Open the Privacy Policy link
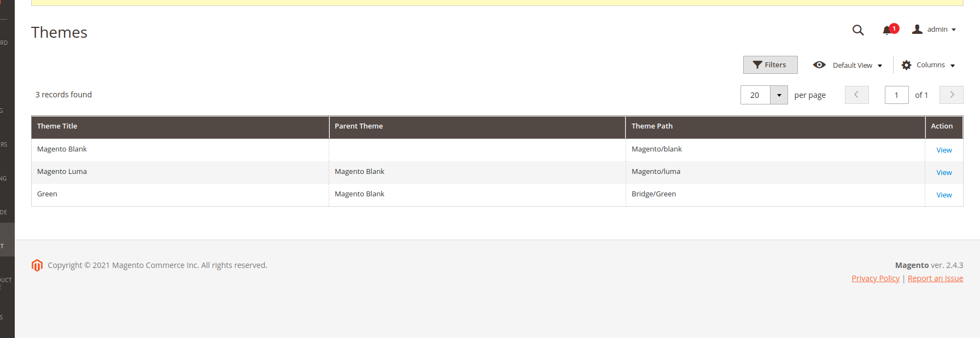980x338 pixels. coord(875,278)
